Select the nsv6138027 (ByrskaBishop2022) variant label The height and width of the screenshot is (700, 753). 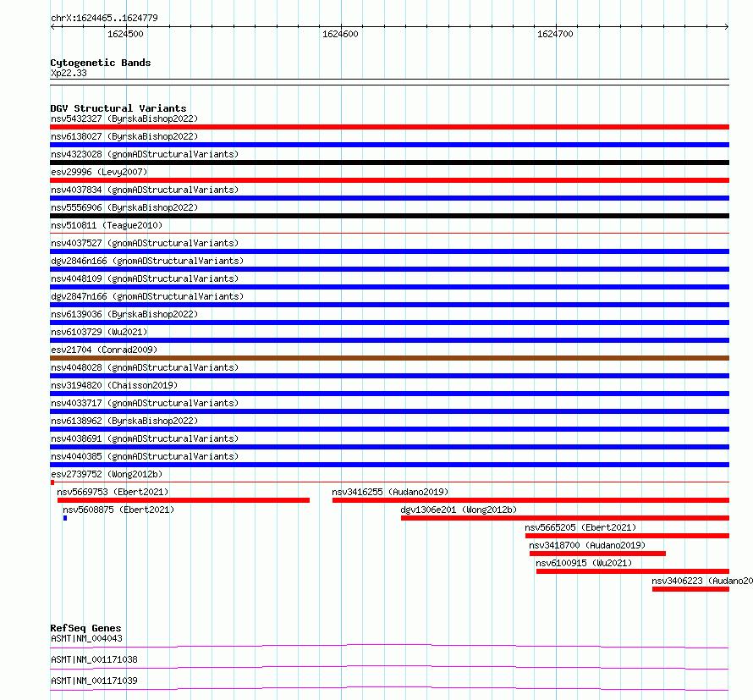[x=124, y=136]
